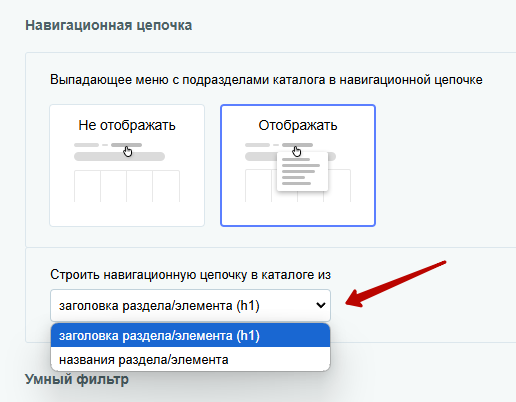Click table columns illustration in "Отображать" card
The image size is (516, 402).
pyautogui.click(x=298, y=186)
